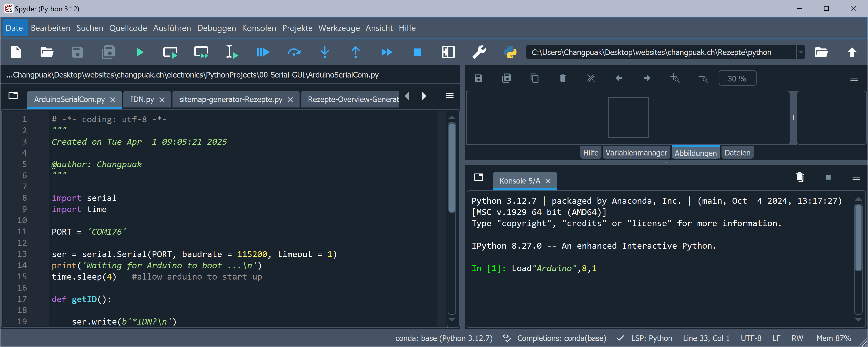Image resolution: width=868 pixels, height=347 pixels.
Task: Click the working directory path field
Action: coord(661,52)
